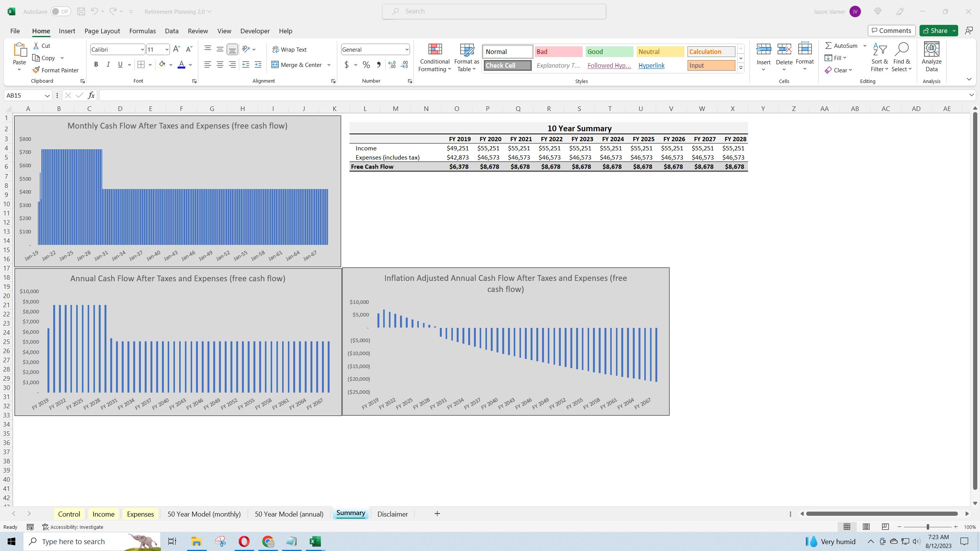
Task: Toggle Wrap Text formatting
Action: pyautogui.click(x=290, y=49)
